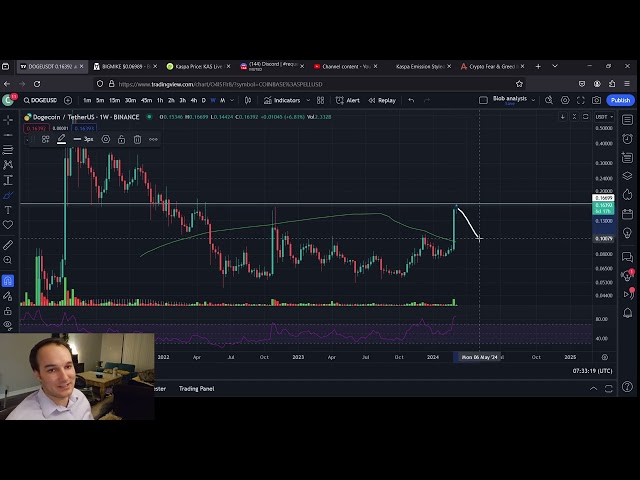This screenshot has width=640, height=480.
Task: Click the DOGEUSD symbol search button
Action: point(44,100)
